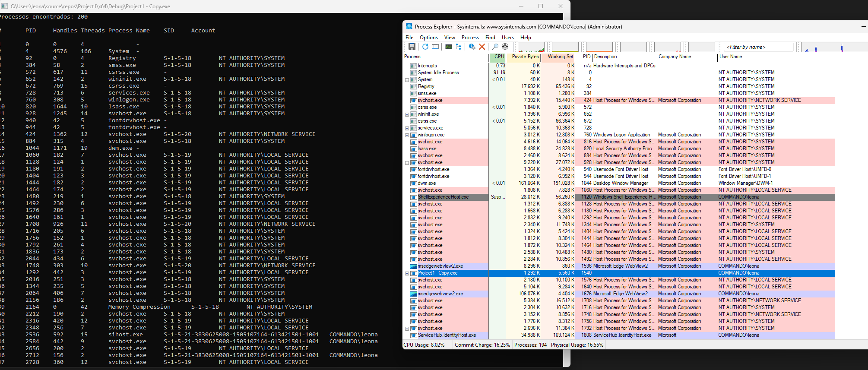Screen dimensions: 868x370
Task: Sort by the CPU column header
Action: pyautogui.click(x=499, y=57)
